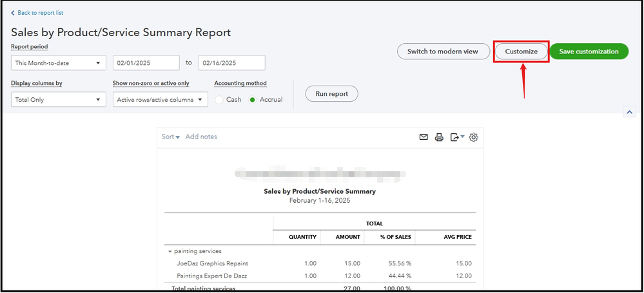644x293 pixels.
Task: Click the start date field 02/01/2025
Action: (x=146, y=62)
